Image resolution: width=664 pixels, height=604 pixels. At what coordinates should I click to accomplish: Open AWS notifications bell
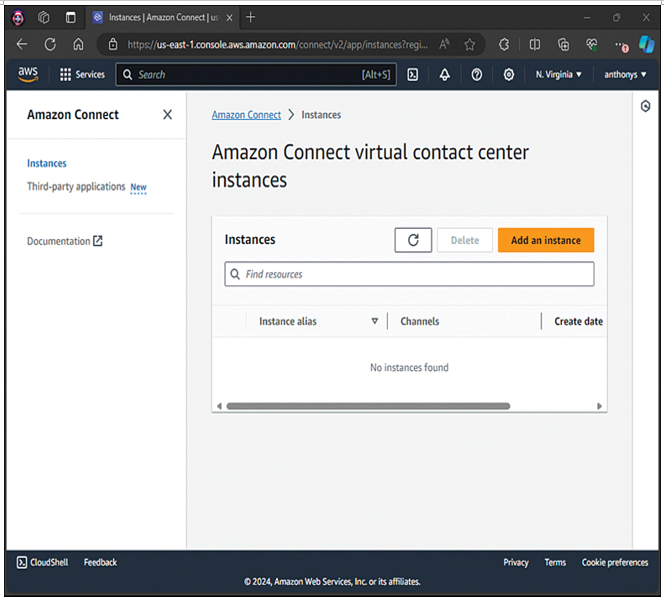tap(445, 75)
